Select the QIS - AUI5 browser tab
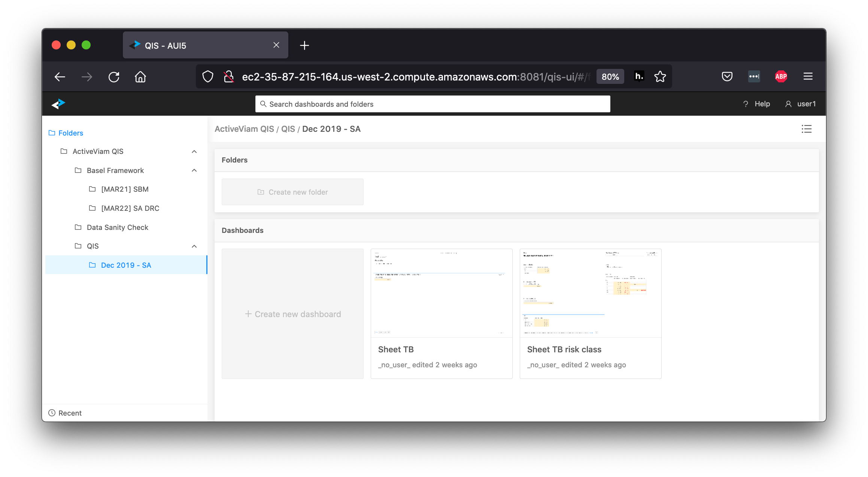 pyautogui.click(x=205, y=45)
